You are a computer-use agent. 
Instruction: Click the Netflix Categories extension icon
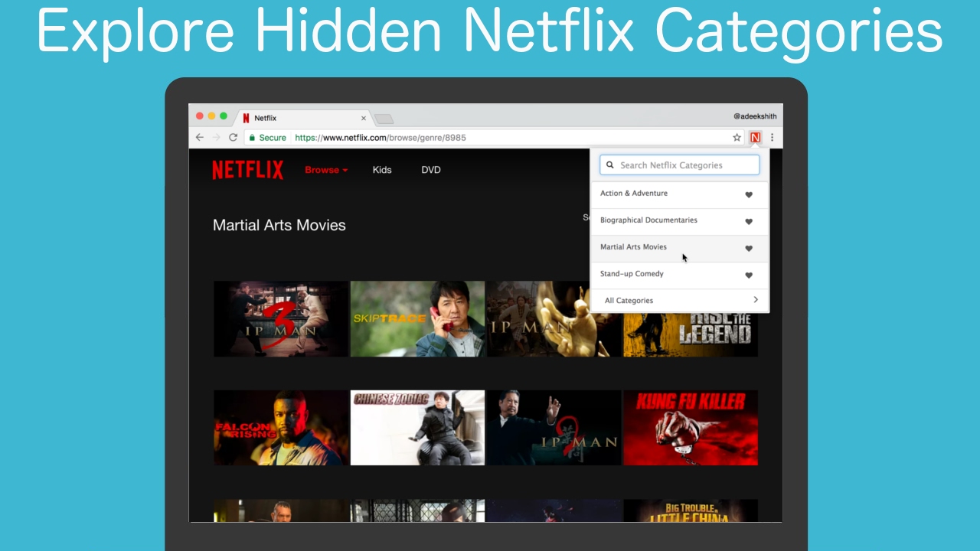coord(755,138)
